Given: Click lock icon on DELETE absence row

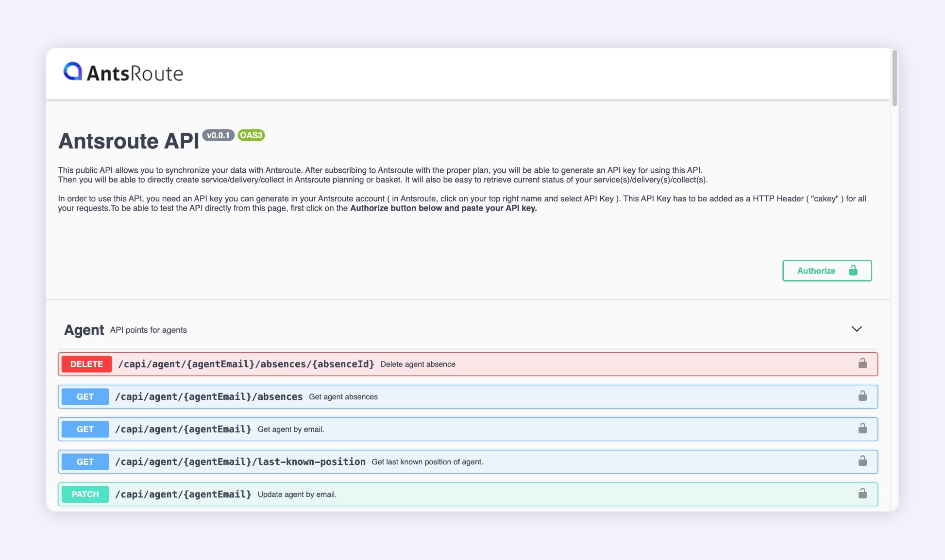Looking at the screenshot, I should (x=862, y=363).
